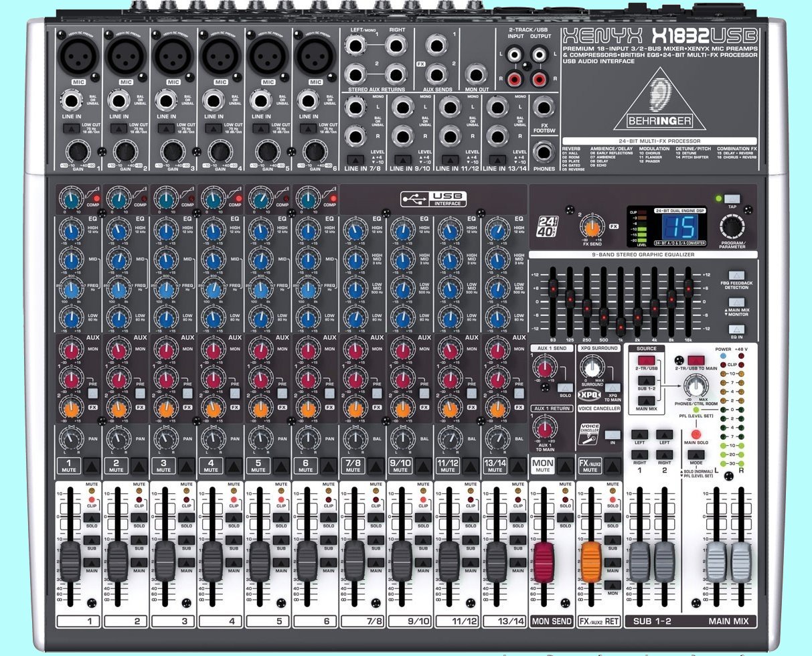Switch the MAIN MIX / MONITOR EQ button
The image size is (812, 656).
pos(736,302)
